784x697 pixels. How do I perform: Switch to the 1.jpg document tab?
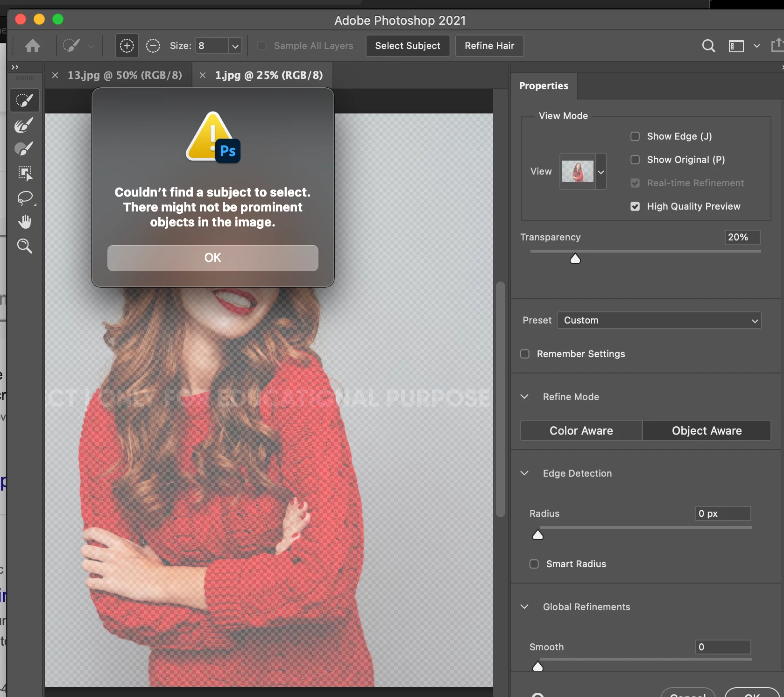[x=269, y=75]
